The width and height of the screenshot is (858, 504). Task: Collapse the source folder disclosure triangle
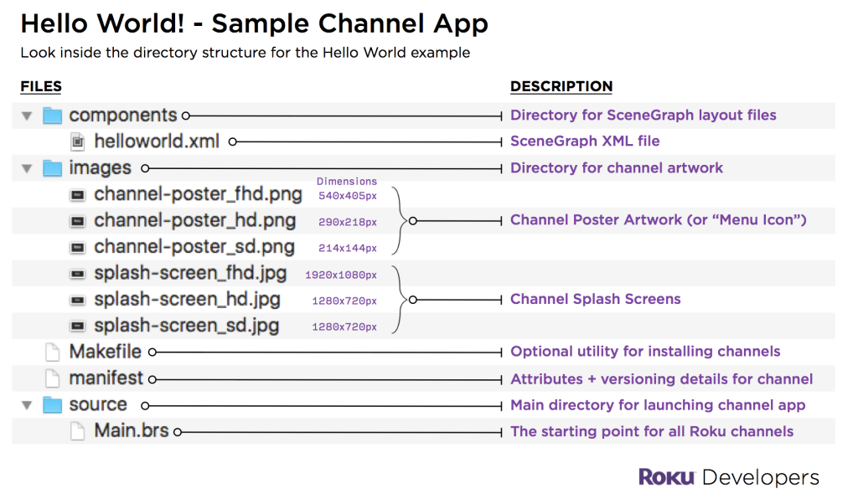pos(27,406)
